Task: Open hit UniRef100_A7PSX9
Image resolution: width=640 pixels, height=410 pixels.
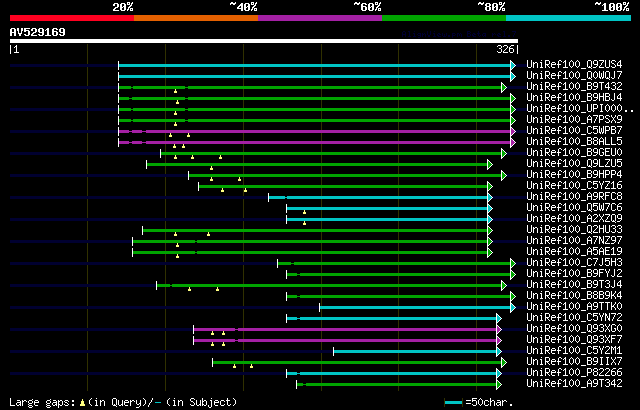Action: pyautogui.click(x=574, y=120)
